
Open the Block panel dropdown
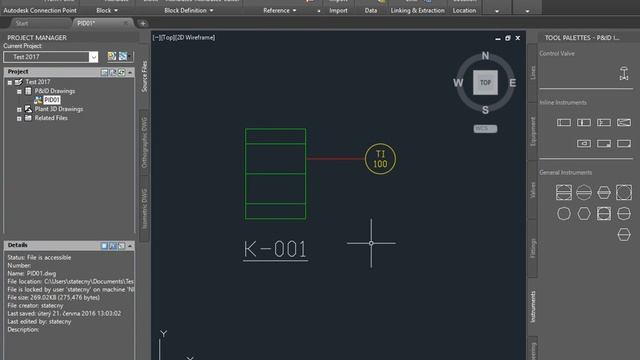107,10
